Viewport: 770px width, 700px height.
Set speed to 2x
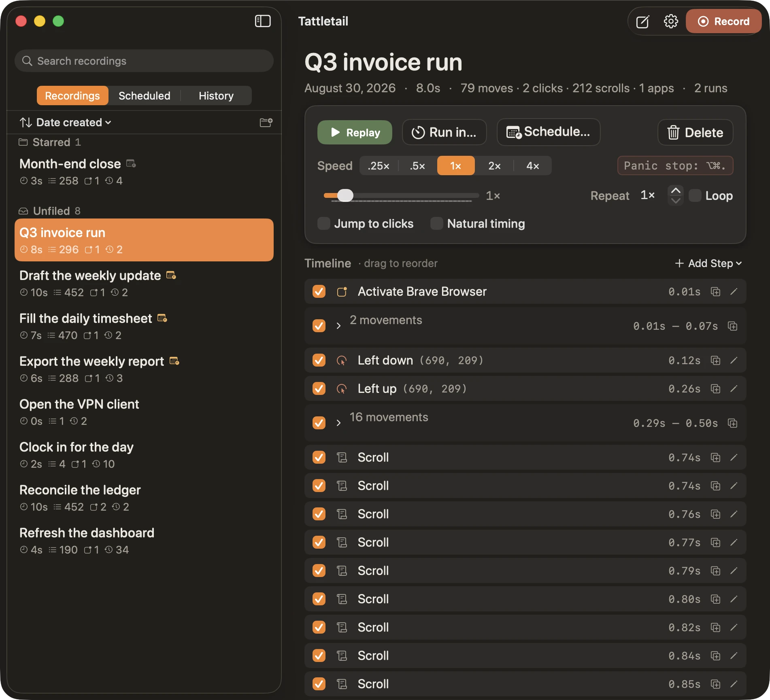494,165
